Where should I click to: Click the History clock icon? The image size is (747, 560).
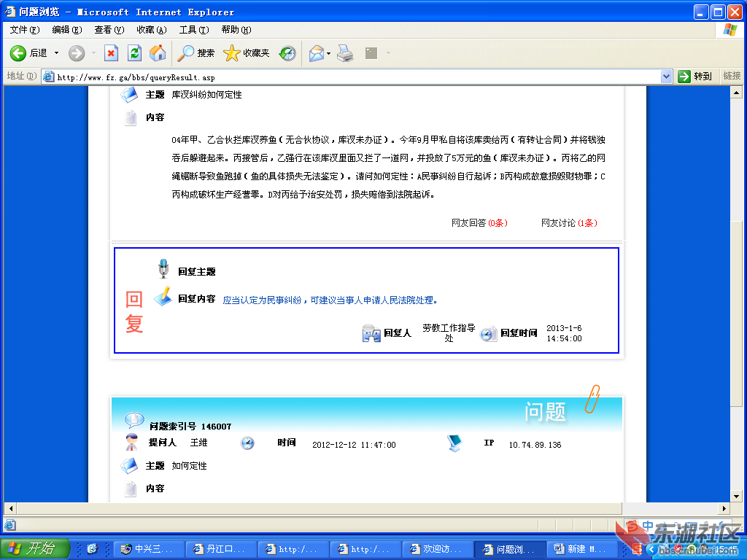click(287, 52)
